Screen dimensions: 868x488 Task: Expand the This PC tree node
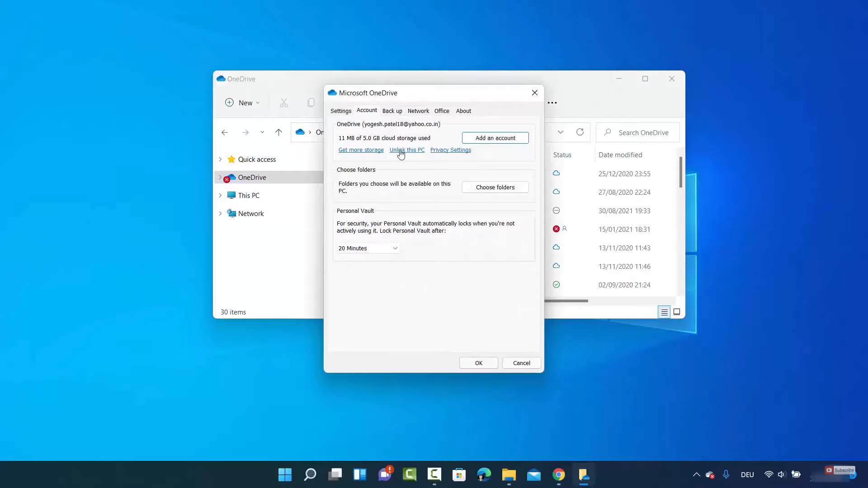pyautogui.click(x=220, y=196)
